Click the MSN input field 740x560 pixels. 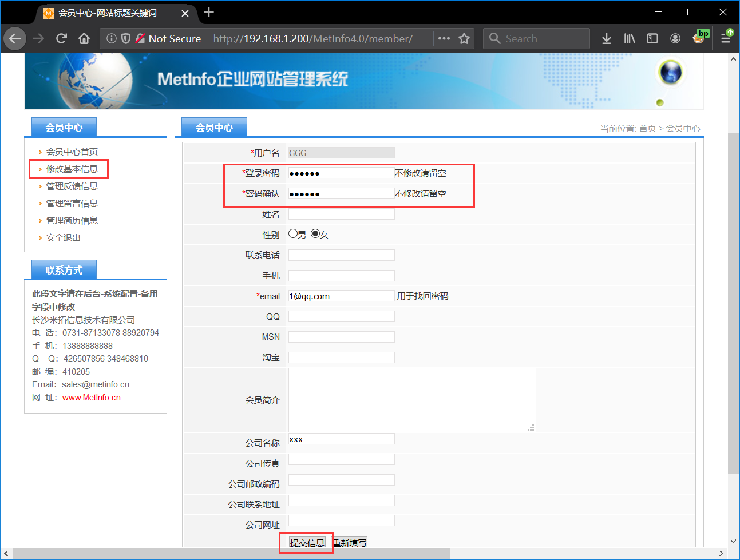tap(341, 336)
